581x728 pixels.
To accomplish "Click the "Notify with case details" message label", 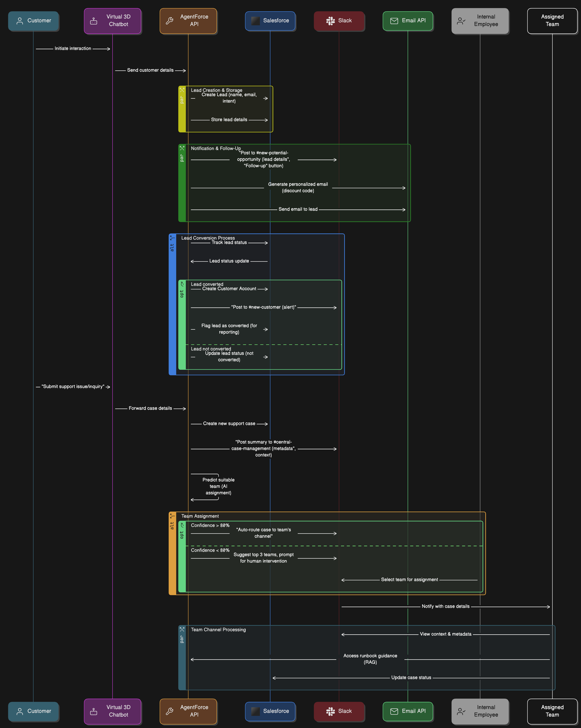I will 446,606.
